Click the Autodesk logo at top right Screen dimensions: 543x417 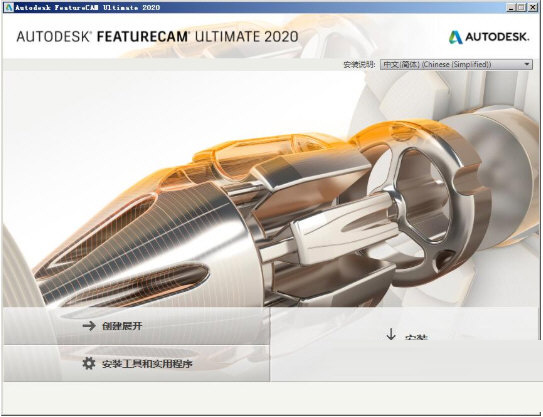click(489, 37)
